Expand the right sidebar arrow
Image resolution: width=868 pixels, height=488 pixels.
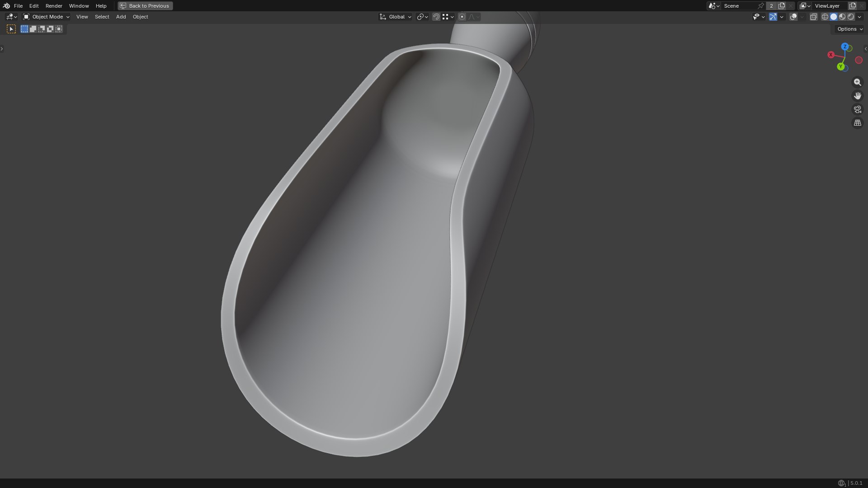point(865,49)
